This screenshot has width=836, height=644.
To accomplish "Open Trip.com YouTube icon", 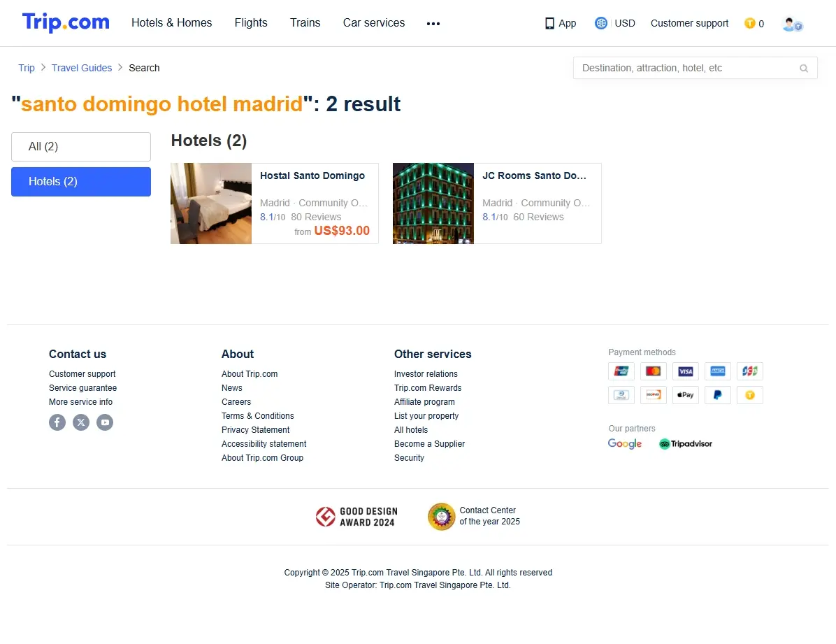I will coord(105,422).
